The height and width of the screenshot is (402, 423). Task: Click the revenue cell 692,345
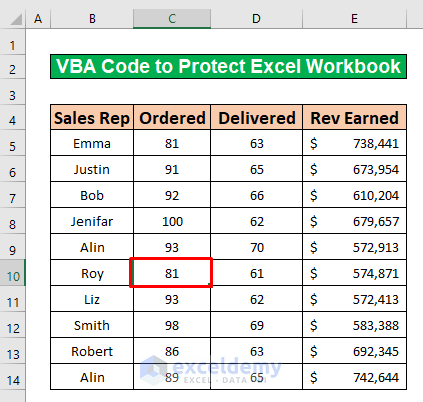tap(354, 351)
